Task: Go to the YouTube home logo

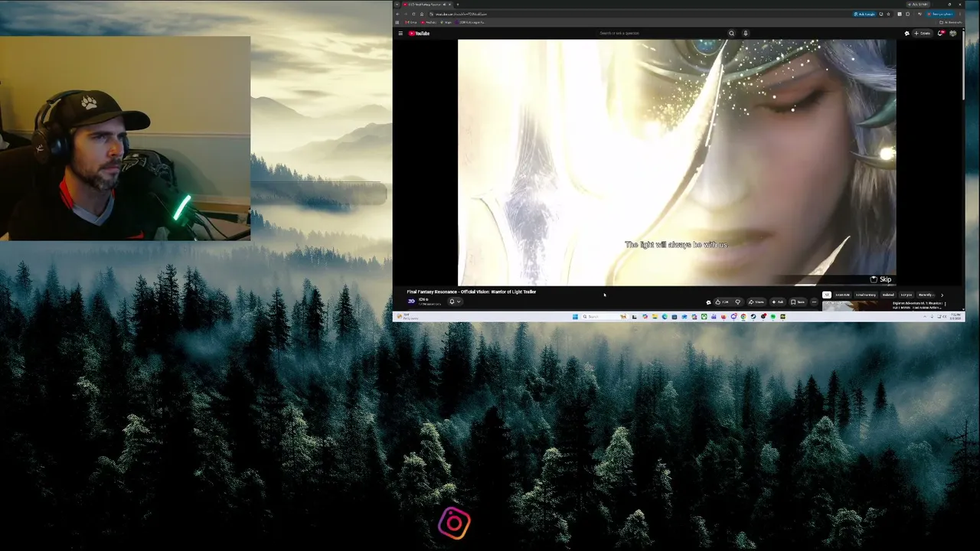Action: point(419,33)
